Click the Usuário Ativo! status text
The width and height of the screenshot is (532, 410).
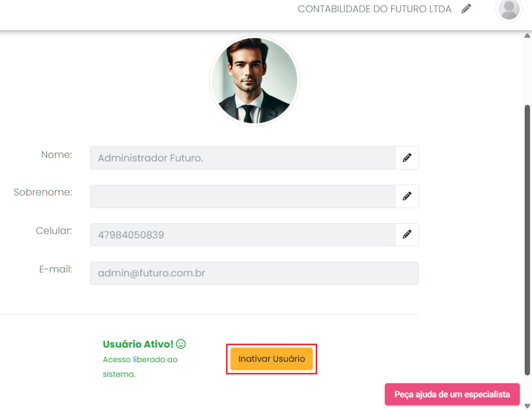tap(138, 344)
